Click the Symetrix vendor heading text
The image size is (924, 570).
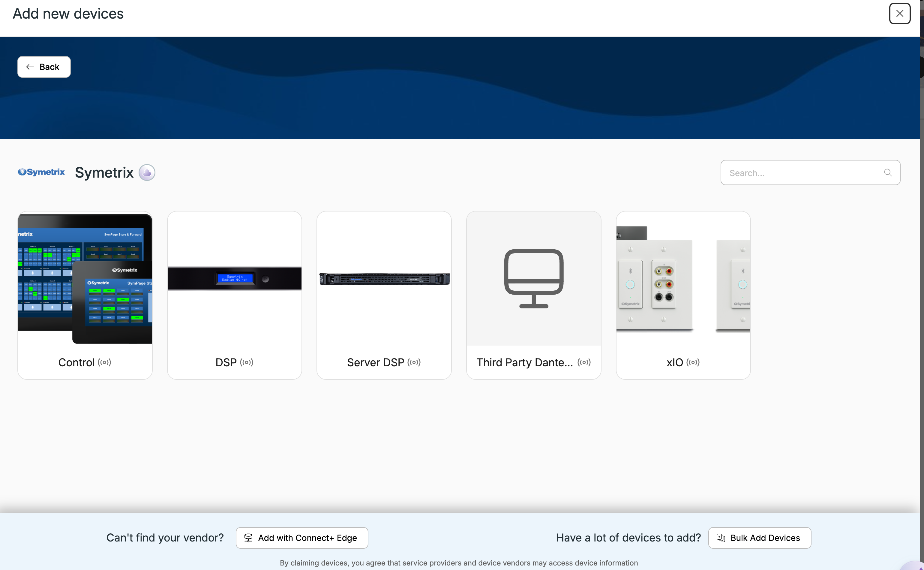click(104, 173)
